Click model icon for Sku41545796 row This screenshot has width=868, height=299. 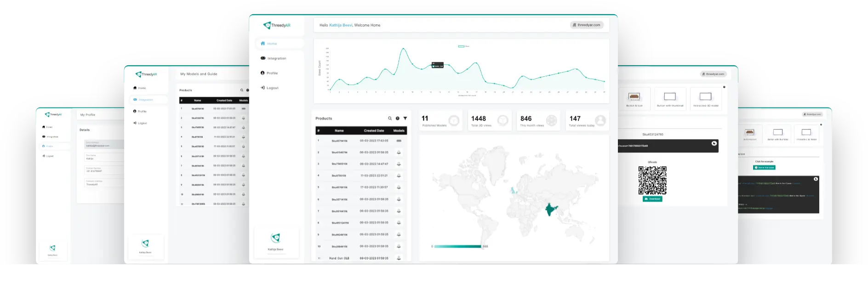click(399, 152)
